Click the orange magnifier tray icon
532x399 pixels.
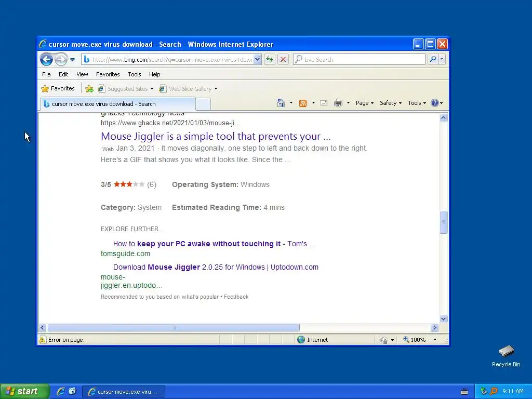pyautogui.click(x=494, y=391)
